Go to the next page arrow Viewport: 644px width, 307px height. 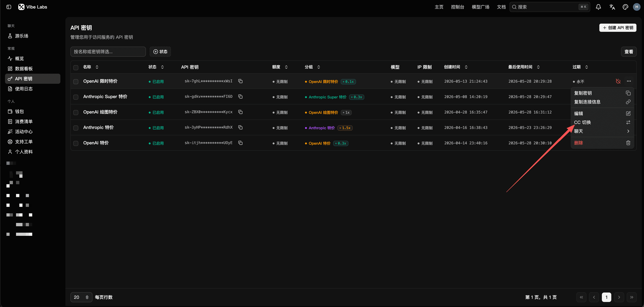tap(619, 297)
